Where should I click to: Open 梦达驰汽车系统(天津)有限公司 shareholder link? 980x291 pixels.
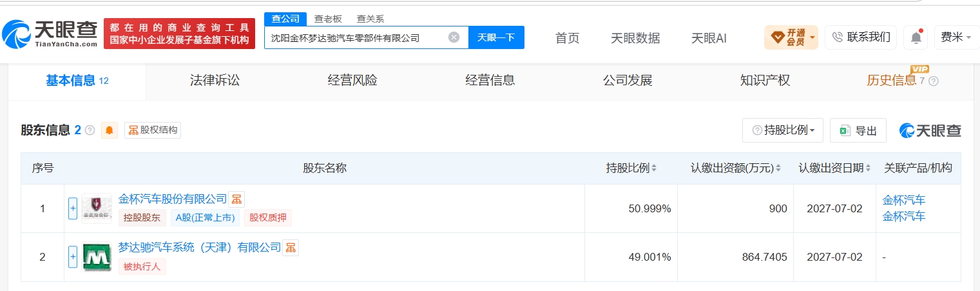click(x=200, y=247)
